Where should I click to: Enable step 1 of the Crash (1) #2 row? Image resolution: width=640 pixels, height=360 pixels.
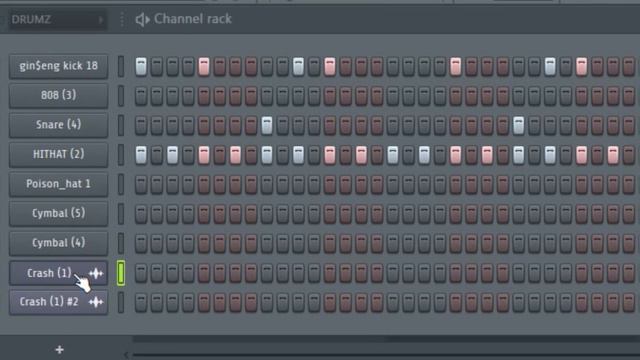[x=141, y=302]
